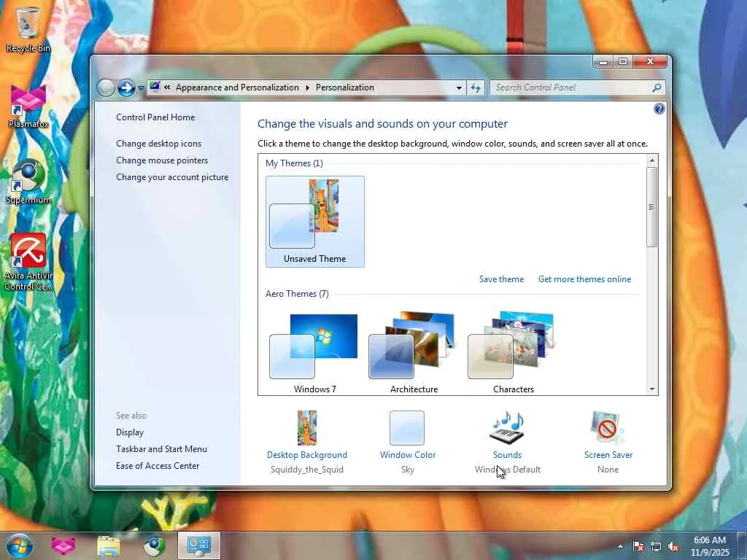
Task: Open Control Panel Home link
Action: tap(155, 117)
